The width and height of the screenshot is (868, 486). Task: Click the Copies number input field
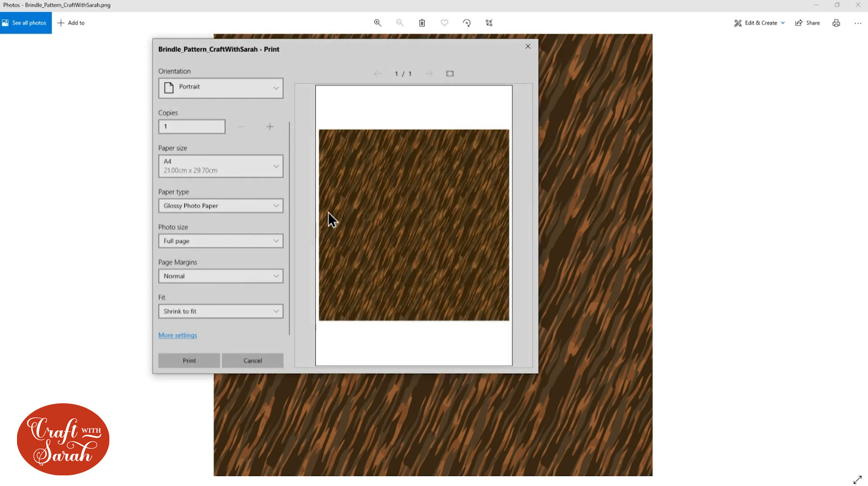tap(192, 126)
